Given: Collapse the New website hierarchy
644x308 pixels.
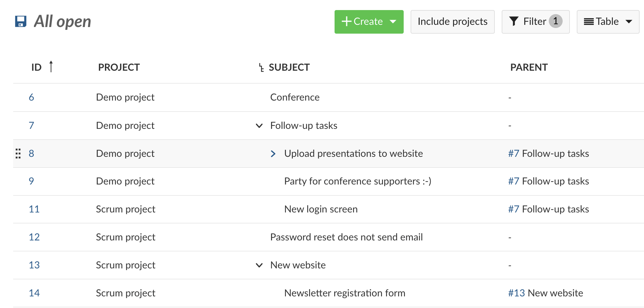Looking at the screenshot, I should 259,265.
